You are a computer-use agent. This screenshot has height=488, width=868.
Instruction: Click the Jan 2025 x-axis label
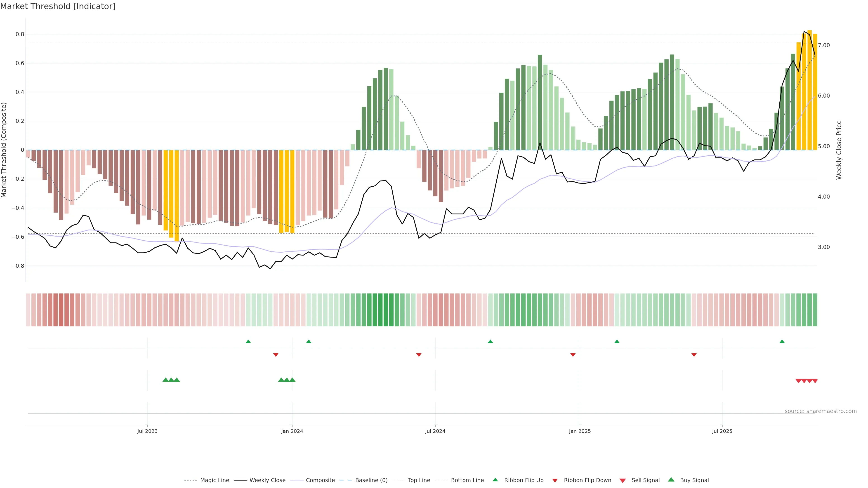coord(580,431)
